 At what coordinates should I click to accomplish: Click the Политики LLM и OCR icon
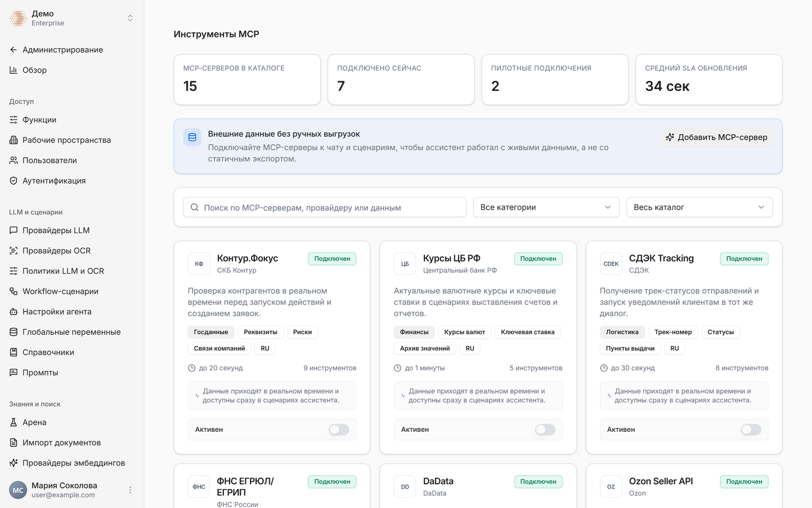14,271
